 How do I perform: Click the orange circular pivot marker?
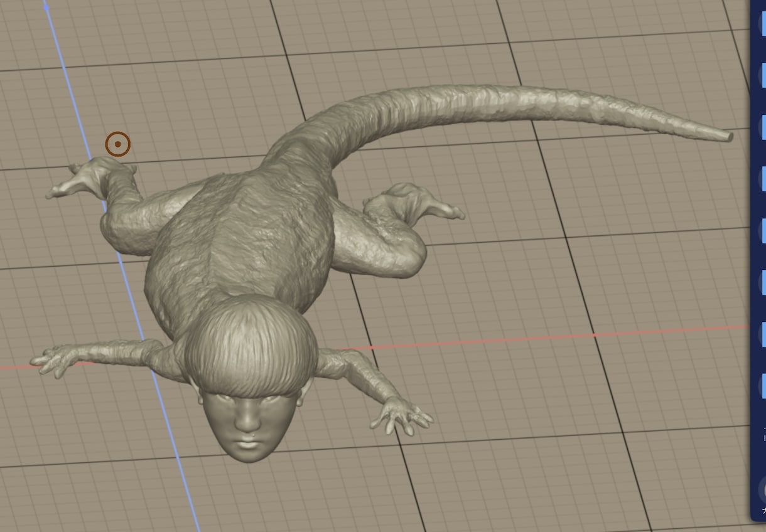coord(117,144)
